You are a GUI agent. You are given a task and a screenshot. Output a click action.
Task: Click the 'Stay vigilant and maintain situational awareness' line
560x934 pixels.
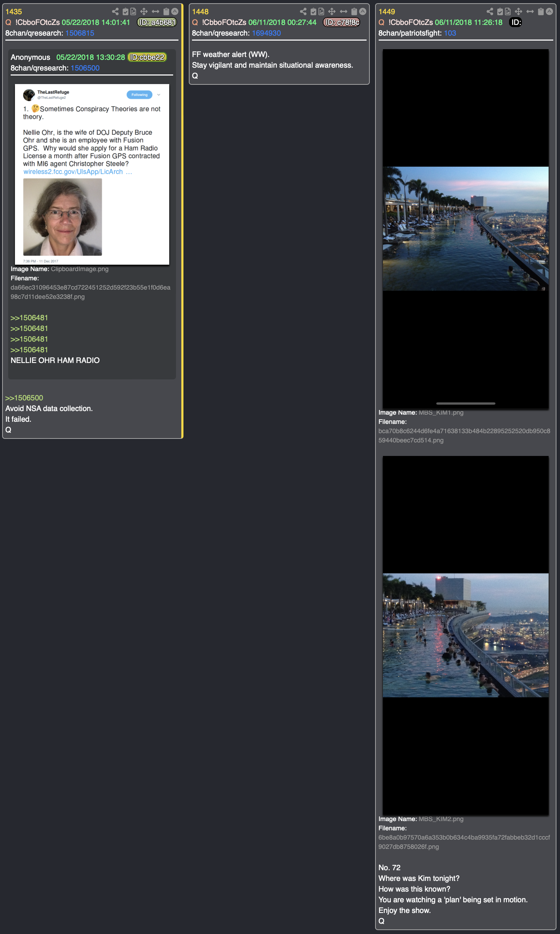pos(273,65)
